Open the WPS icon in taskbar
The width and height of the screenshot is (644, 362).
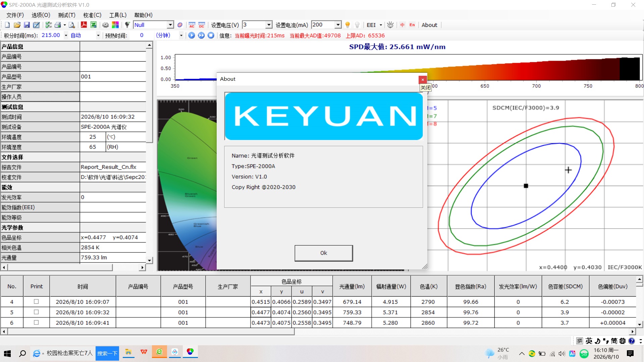pos(144,352)
